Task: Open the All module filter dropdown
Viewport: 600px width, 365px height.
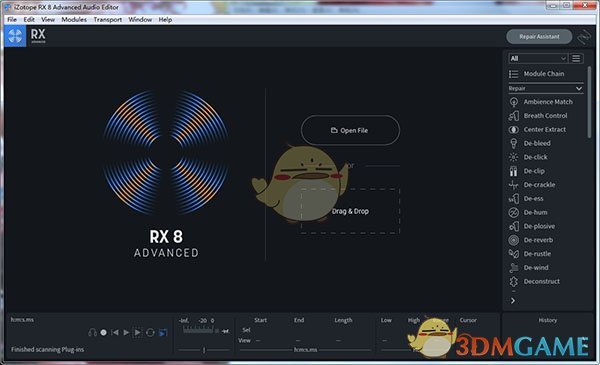Action: click(x=538, y=58)
